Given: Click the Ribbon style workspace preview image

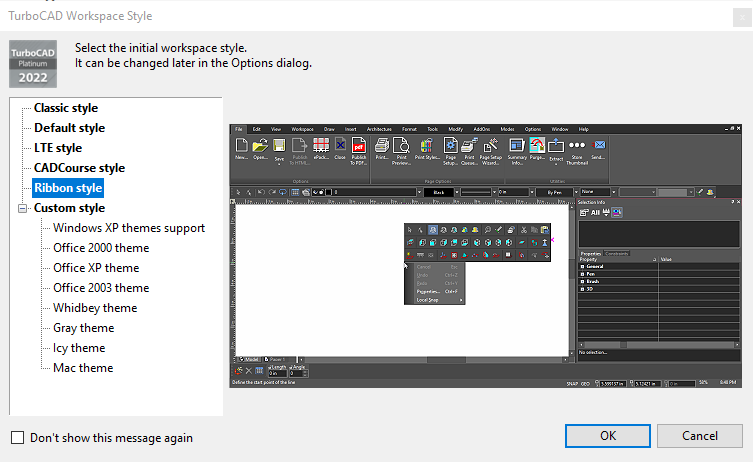Looking at the screenshot, I should coord(485,256).
